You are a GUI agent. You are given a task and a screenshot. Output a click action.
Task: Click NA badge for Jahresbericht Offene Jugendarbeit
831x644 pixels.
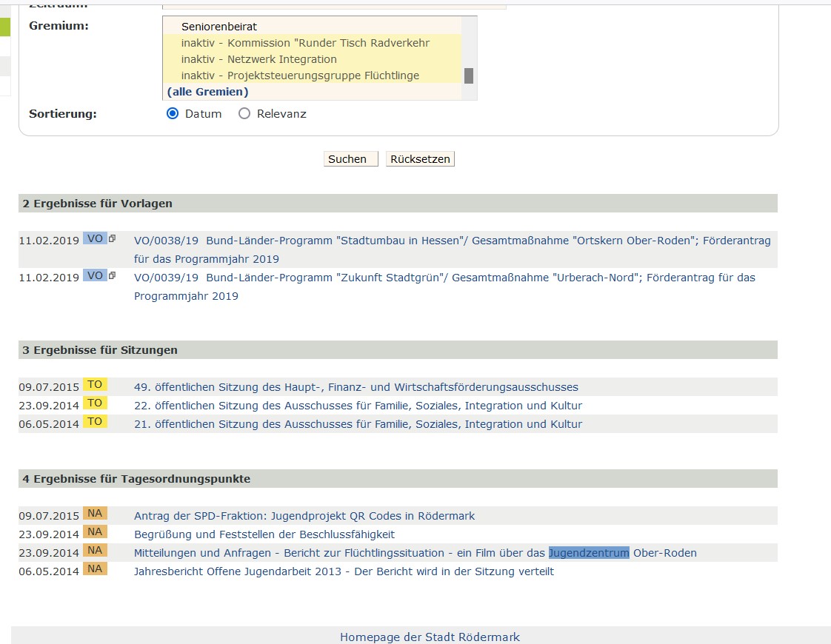(95, 569)
